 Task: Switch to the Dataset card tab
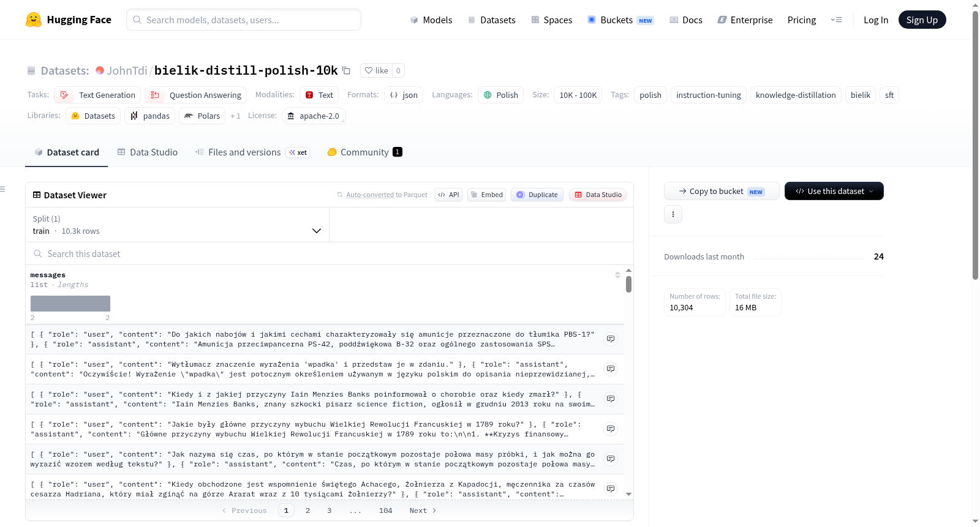[x=67, y=152]
